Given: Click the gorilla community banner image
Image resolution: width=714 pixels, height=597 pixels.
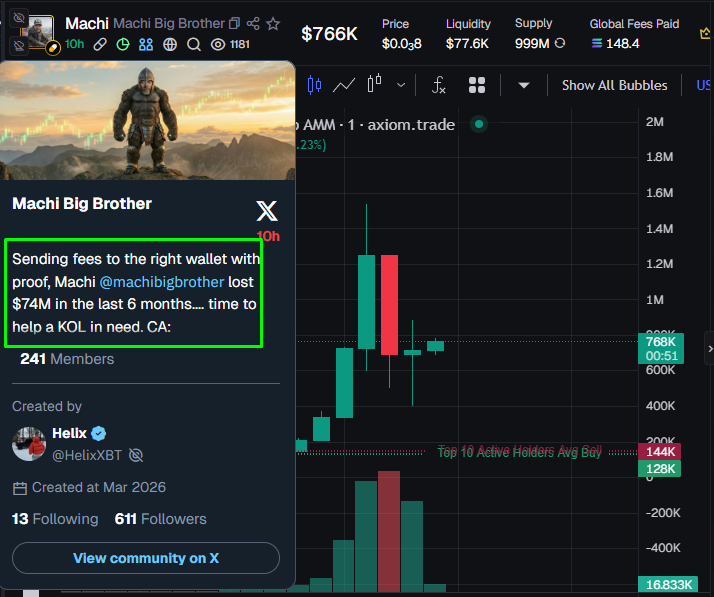Looking at the screenshot, I should coord(148,121).
